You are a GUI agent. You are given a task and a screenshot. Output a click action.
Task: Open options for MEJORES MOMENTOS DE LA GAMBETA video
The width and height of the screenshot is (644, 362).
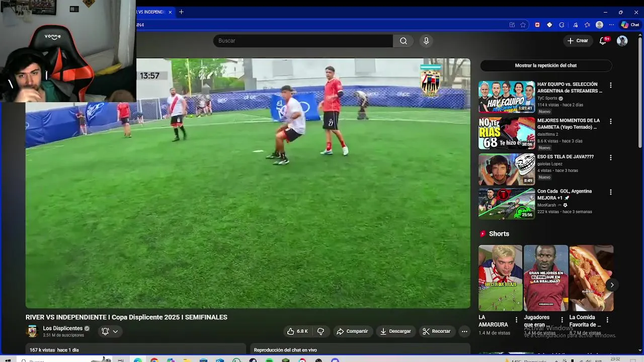pyautogui.click(x=611, y=121)
